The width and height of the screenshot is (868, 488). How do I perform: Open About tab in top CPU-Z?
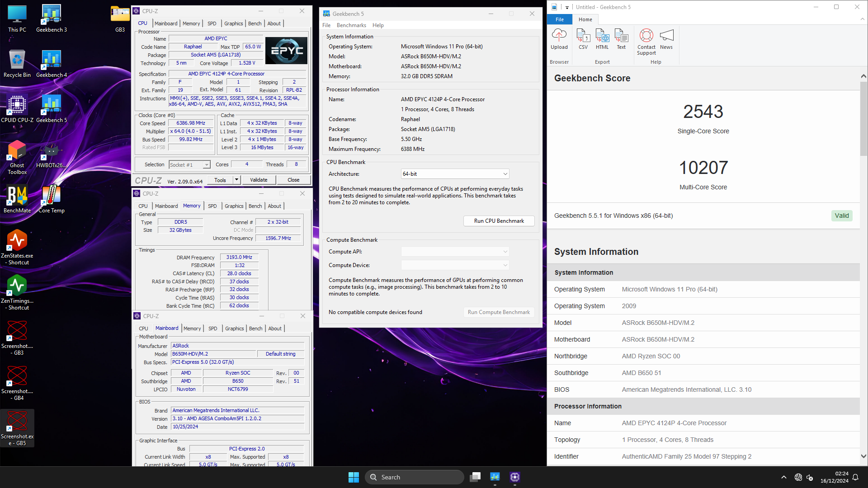pyautogui.click(x=274, y=23)
